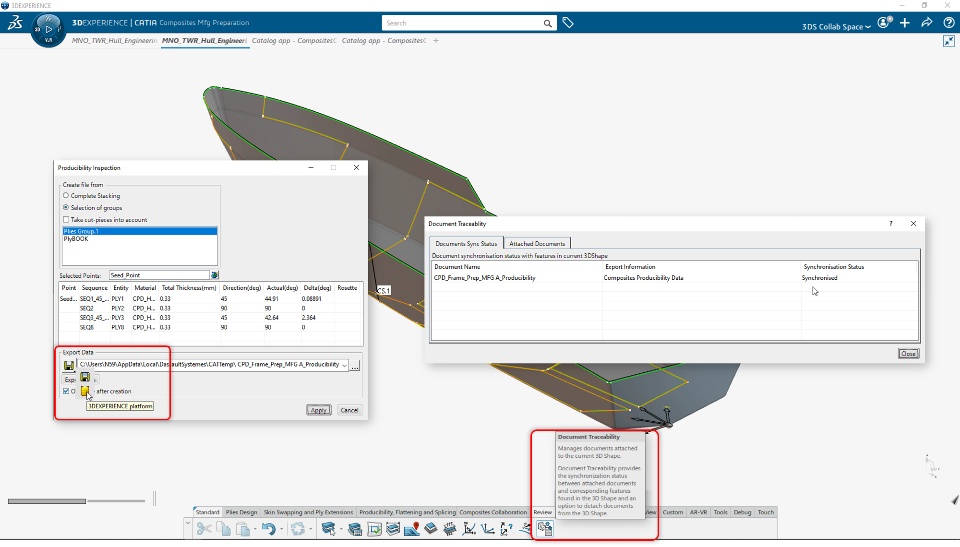Enable Take cut-pieces into account checkbox
Viewport: 960px width, 547px height.
coord(66,219)
